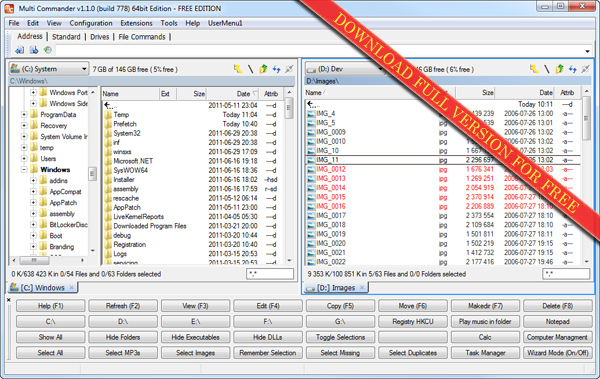The height and width of the screenshot is (379, 600).
Task: Expand the Recovery tree node
Action: tap(24, 126)
